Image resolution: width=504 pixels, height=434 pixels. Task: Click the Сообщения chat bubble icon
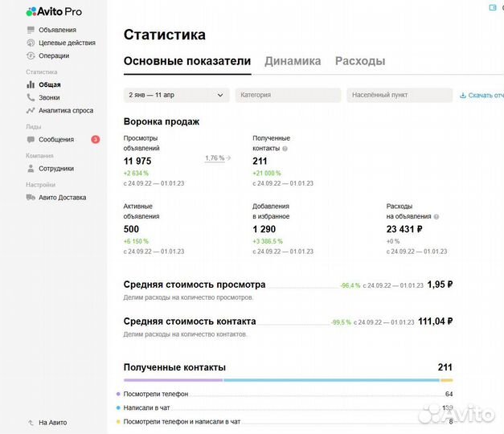click(31, 140)
